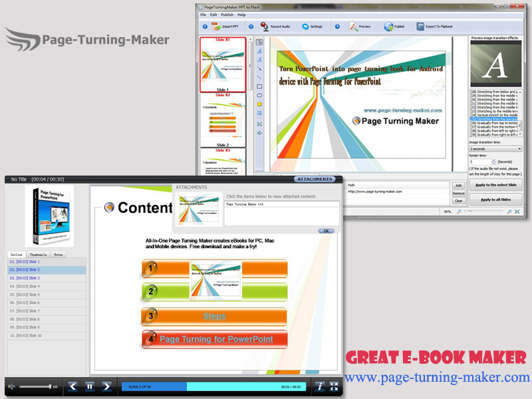Select the Page Turning Maker Ltd attachment item

point(281,204)
